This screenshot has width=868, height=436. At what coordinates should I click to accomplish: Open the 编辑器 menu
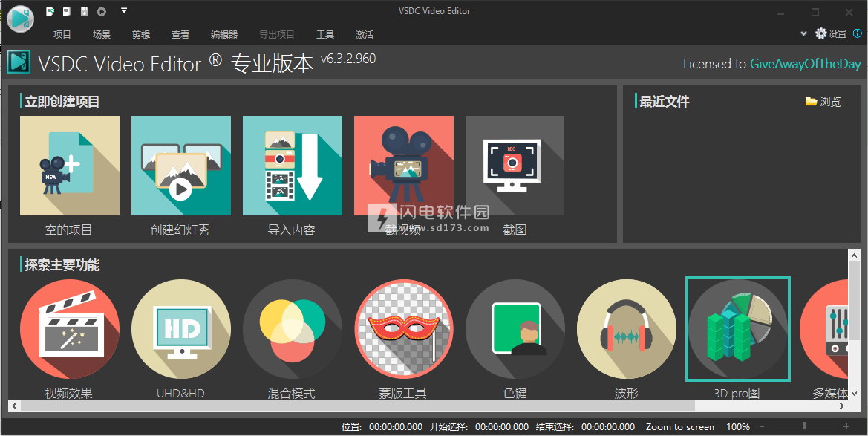click(224, 34)
